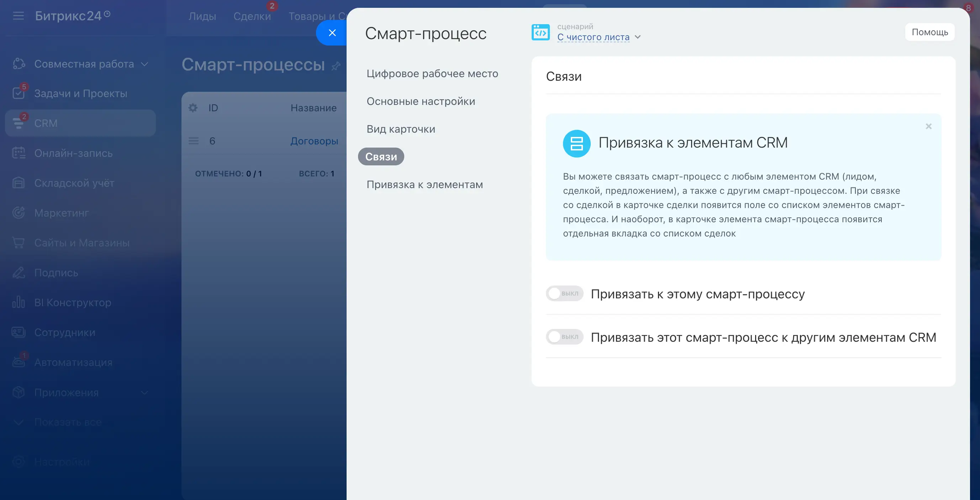Image resolution: width=980 pixels, height=500 pixels.
Task: Click the Помощь button
Action: pos(929,32)
